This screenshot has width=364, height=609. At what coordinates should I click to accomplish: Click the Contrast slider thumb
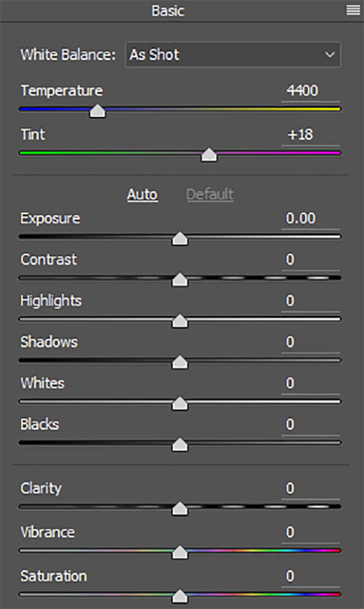click(180, 280)
